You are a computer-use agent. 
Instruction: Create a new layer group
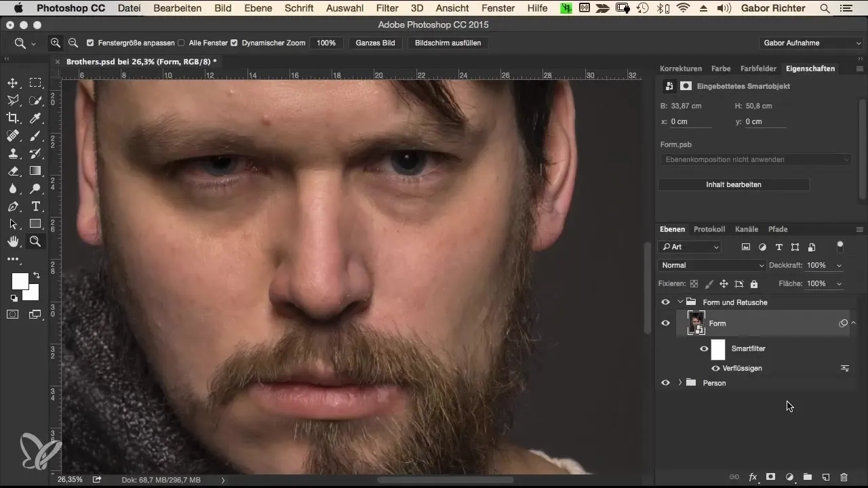[x=808, y=477]
